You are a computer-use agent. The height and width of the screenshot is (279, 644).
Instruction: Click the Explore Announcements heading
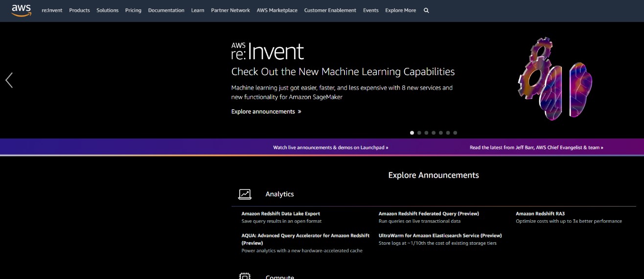click(434, 175)
